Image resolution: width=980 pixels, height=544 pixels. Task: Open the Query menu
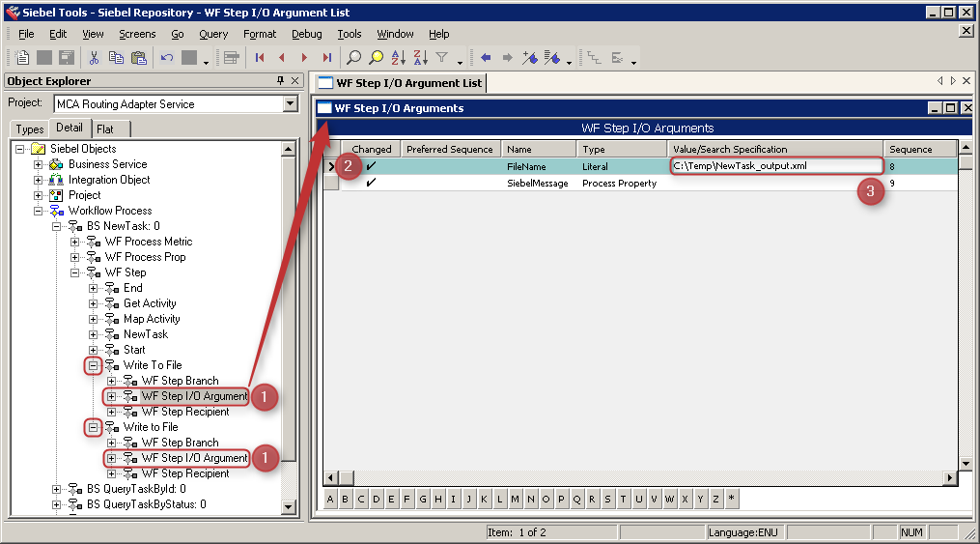click(213, 34)
